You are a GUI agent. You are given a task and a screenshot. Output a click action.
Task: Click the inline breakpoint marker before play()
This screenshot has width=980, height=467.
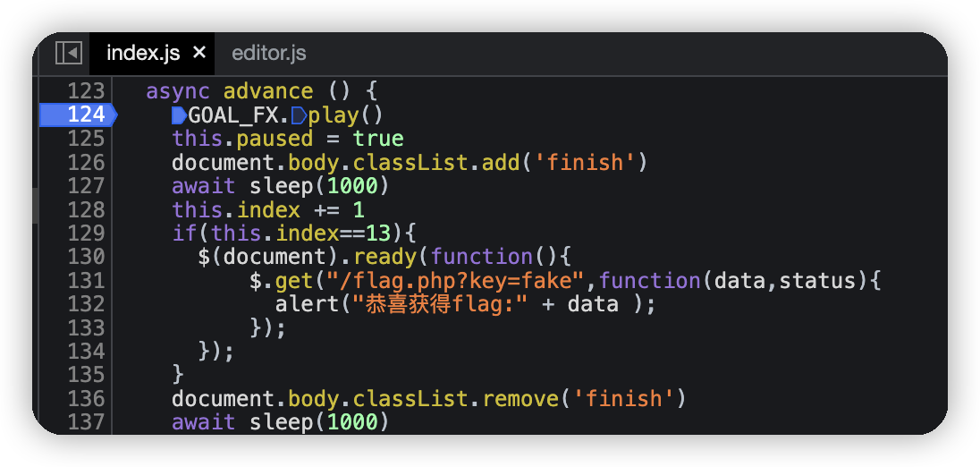point(299,115)
